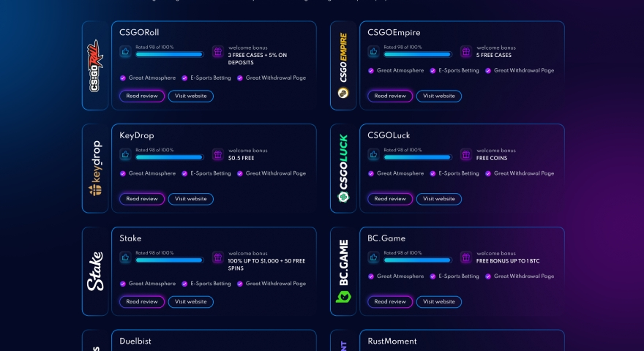Click the Duelbist card title
Viewport: 644px width, 351px height.
(x=135, y=341)
